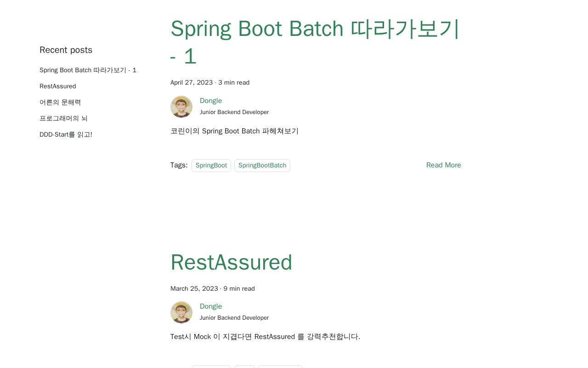The image size is (588, 368).
Task: Click Read More on the Spring Boot Batch post
Action: pos(443,165)
